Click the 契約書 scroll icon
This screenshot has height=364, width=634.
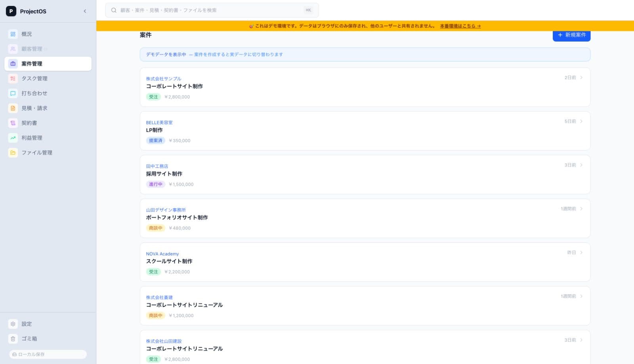click(13, 123)
